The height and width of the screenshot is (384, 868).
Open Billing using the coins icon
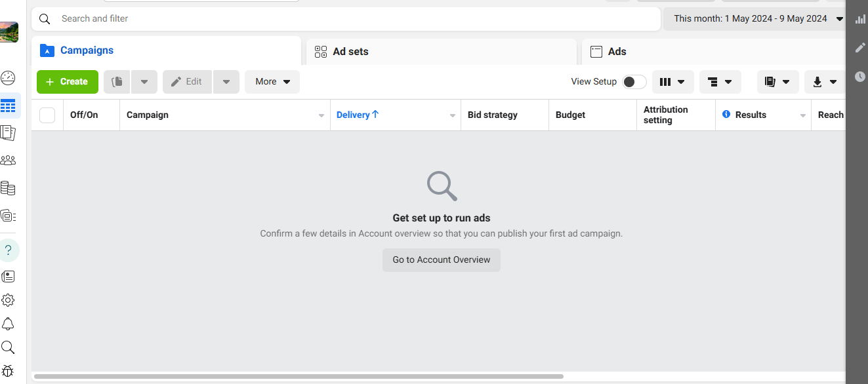(9, 188)
